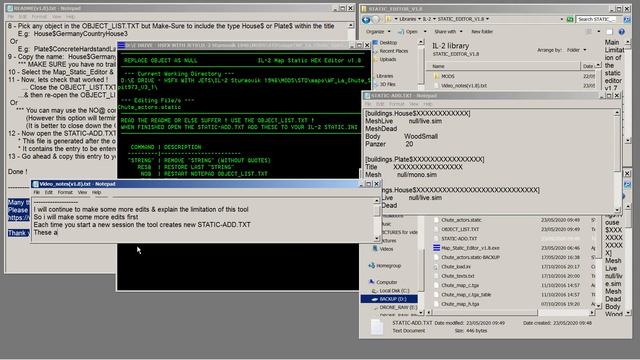Image resolution: width=640 pixels, height=360 pixels.
Task: Click Explorer window title bar folder icon
Action: click(364, 9)
